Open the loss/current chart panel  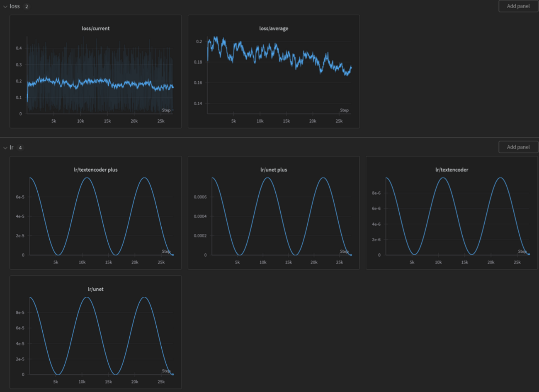(96, 72)
